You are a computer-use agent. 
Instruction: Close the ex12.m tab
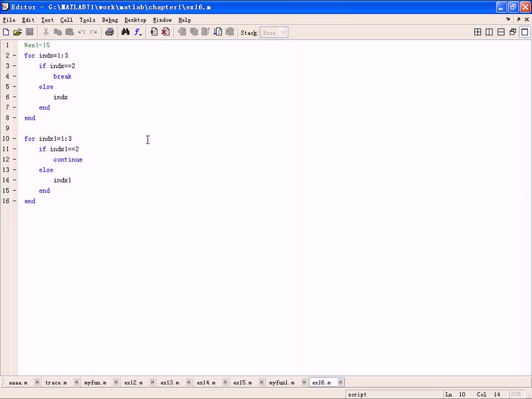(x=152, y=382)
